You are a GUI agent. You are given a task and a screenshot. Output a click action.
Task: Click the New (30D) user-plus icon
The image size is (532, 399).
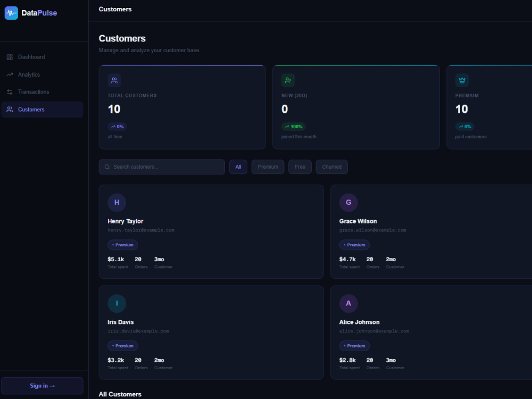[x=288, y=80]
